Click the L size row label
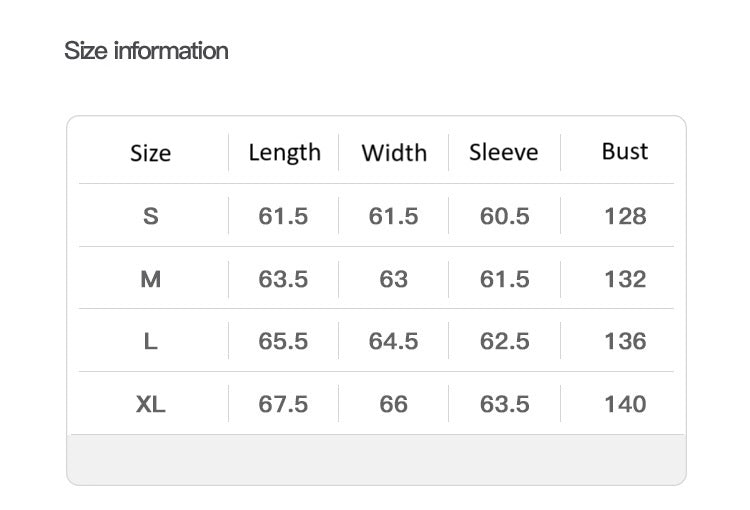Image resolution: width=750 pixels, height=510 pixels. pyautogui.click(x=150, y=341)
